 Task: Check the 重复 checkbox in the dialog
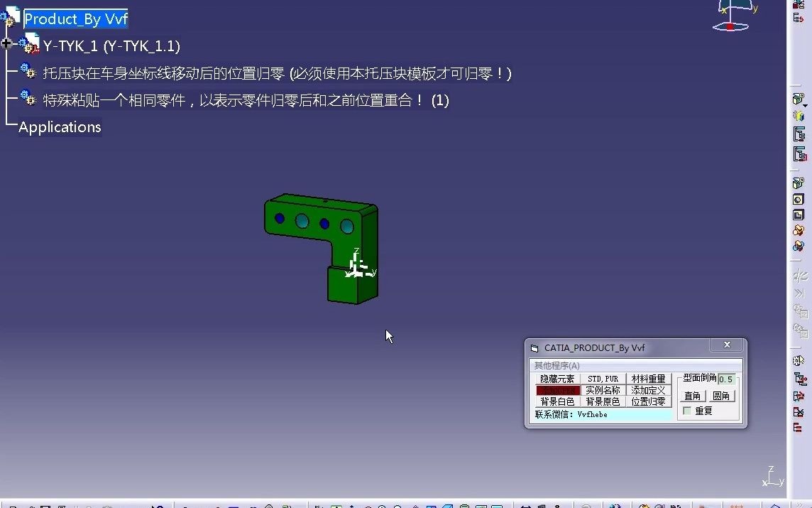[687, 411]
